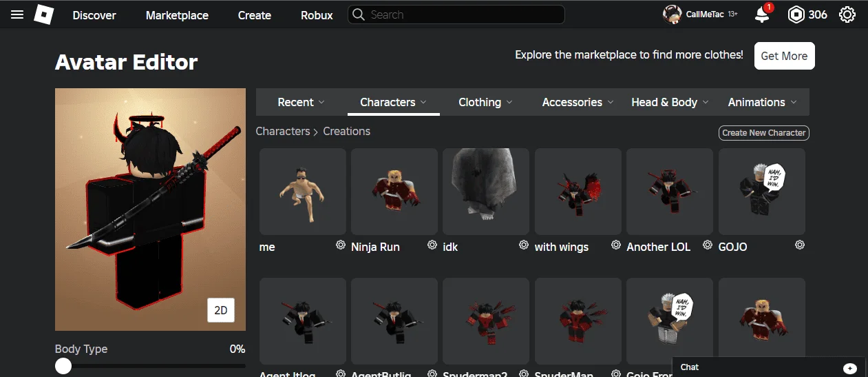
Task: Open settings gear for Another LOL character
Action: (x=708, y=245)
